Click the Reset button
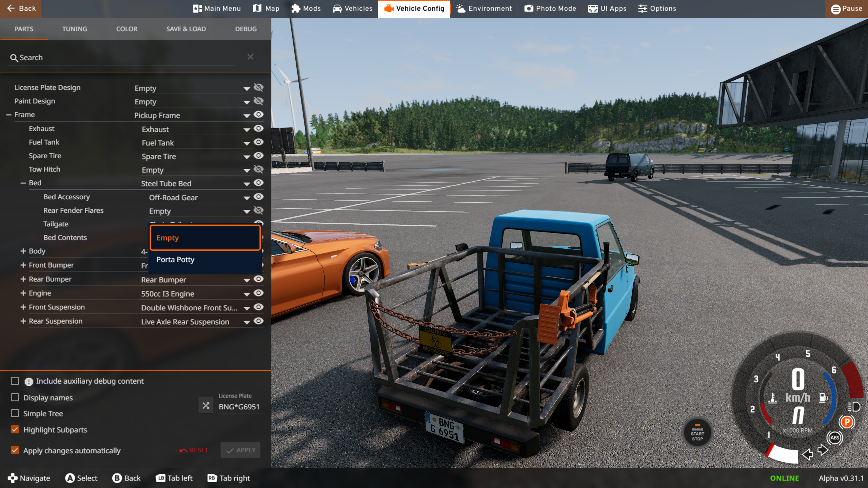Viewport: 868px width, 488px height. click(x=194, y=450)
